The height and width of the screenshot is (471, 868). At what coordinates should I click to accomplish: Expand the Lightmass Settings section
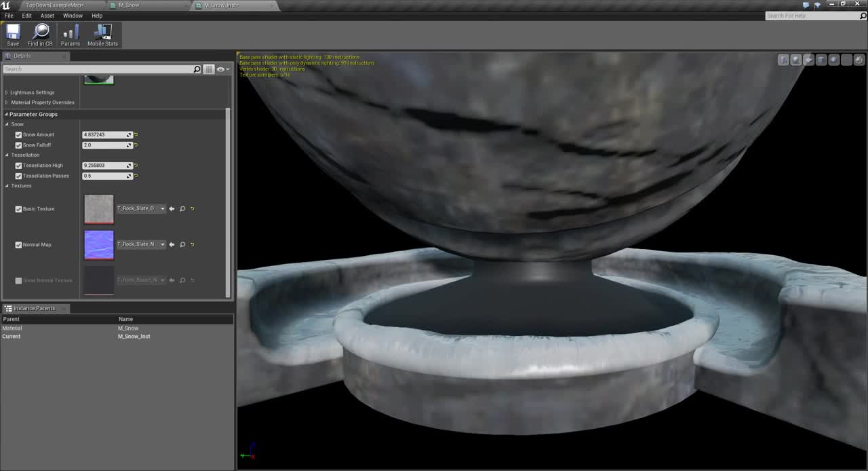pos(32,92)
